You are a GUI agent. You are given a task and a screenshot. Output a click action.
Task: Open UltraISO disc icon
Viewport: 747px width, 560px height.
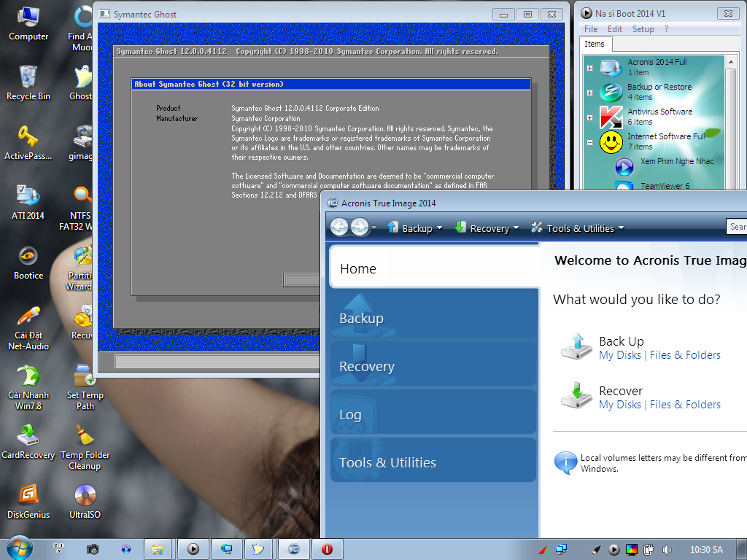click(85, 501)
